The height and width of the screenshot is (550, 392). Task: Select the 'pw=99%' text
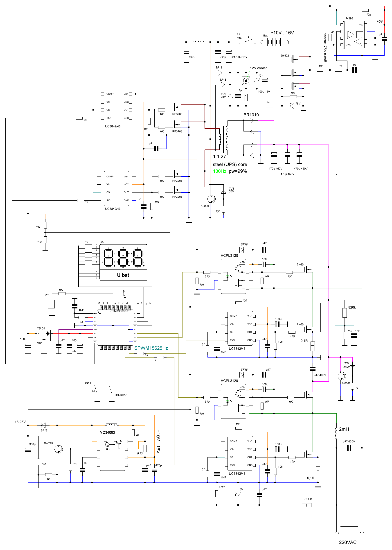pos(238,171)
